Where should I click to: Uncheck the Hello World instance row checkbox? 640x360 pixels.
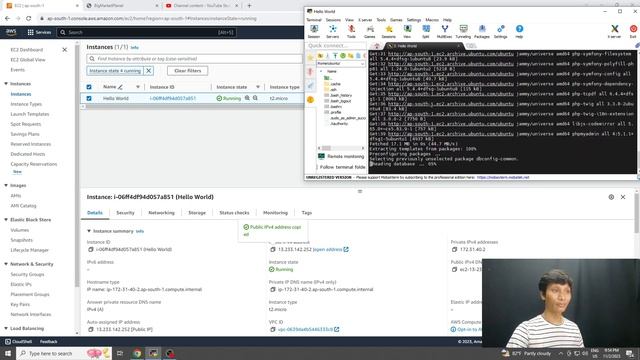pos(89,98)
